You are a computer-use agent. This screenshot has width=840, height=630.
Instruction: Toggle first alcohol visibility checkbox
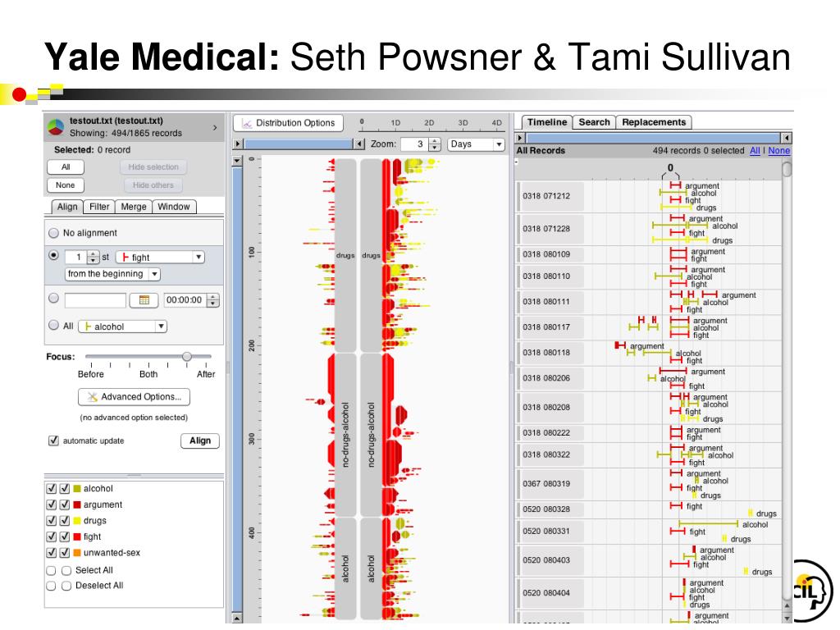click(52, 489)
